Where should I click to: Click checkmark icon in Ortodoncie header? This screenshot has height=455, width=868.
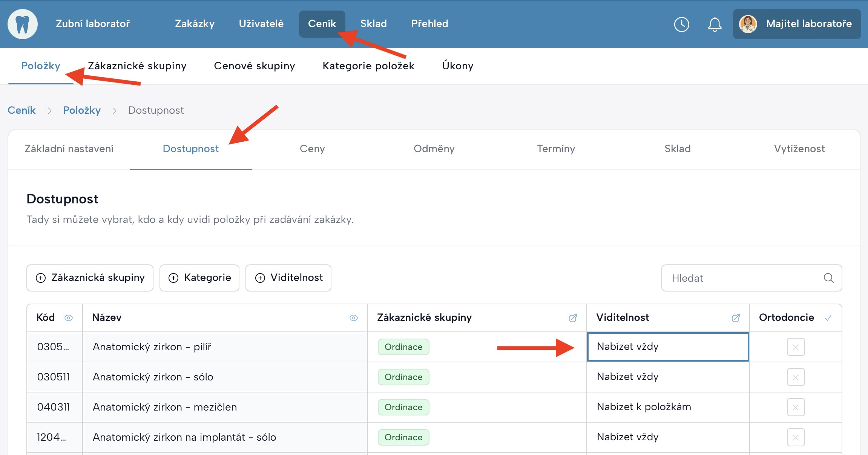coord(828,318)
